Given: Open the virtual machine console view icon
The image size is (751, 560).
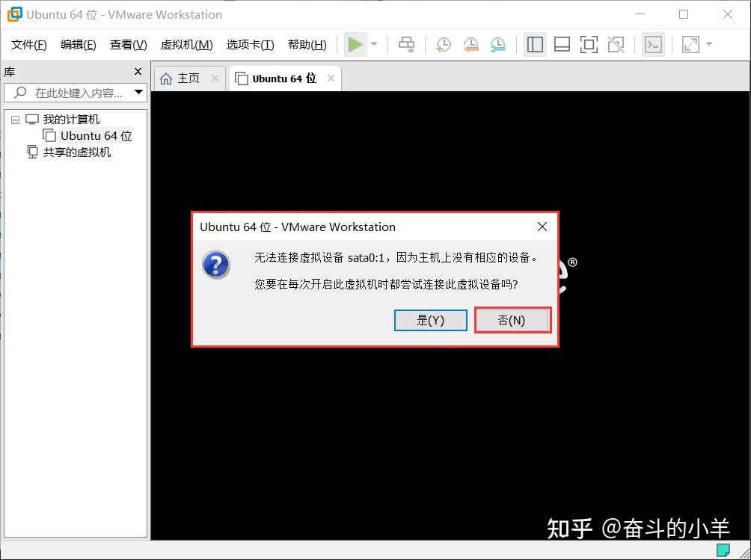Looking at the screenshot, I should pyautogui.click(x=653, y=44).
